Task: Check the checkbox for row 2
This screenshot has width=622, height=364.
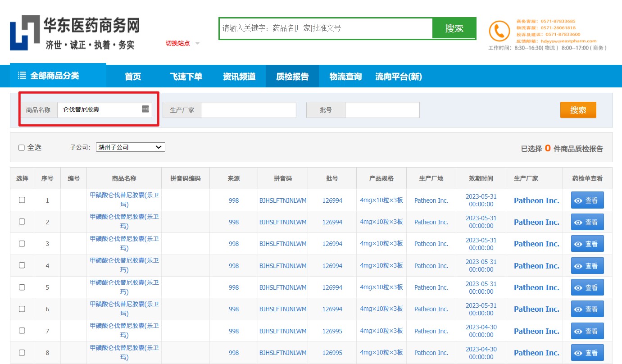Action: tap(22, 222)
